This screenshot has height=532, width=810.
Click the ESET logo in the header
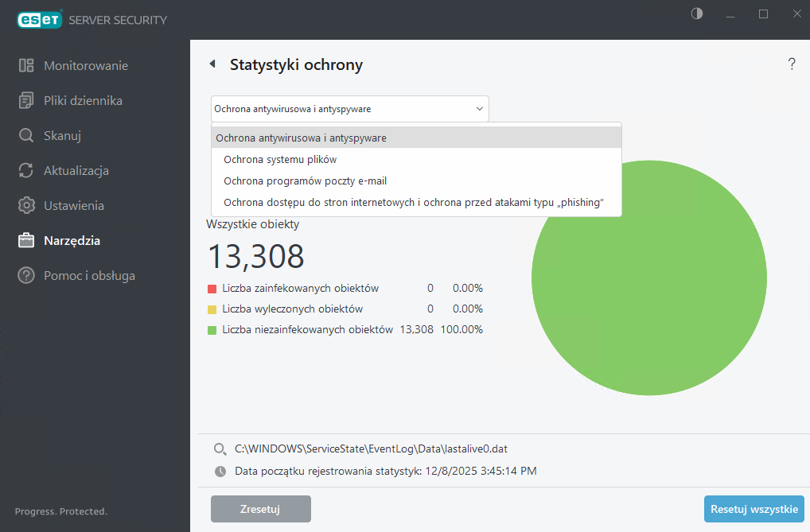click(38, 19)
